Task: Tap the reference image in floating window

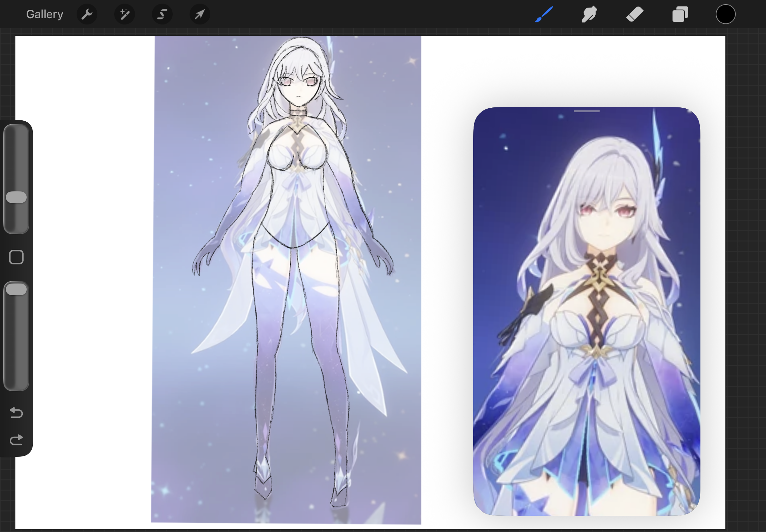Action: [x=587, y=311]
